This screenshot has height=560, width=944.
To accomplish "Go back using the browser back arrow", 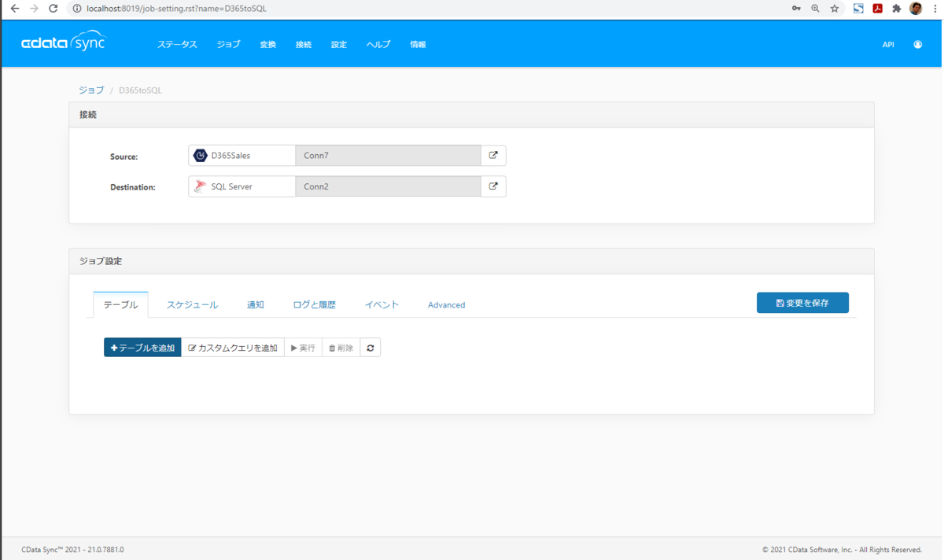I will pyautogui.click(x=14, y=9).
